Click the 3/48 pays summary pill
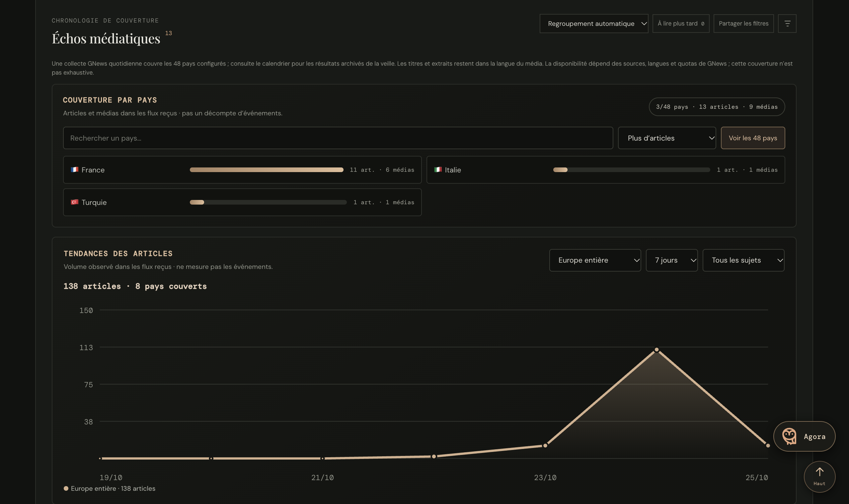 tap(717, 107)
